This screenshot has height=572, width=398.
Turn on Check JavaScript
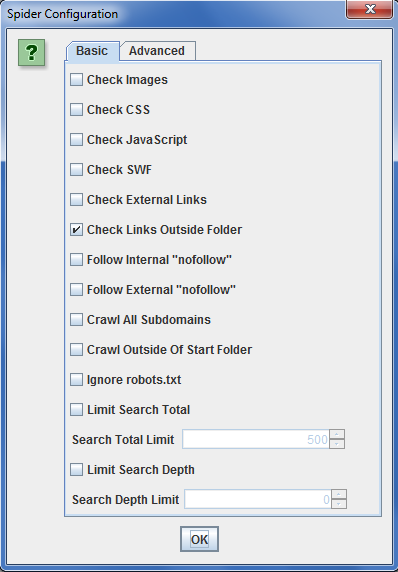click(76, 139)
